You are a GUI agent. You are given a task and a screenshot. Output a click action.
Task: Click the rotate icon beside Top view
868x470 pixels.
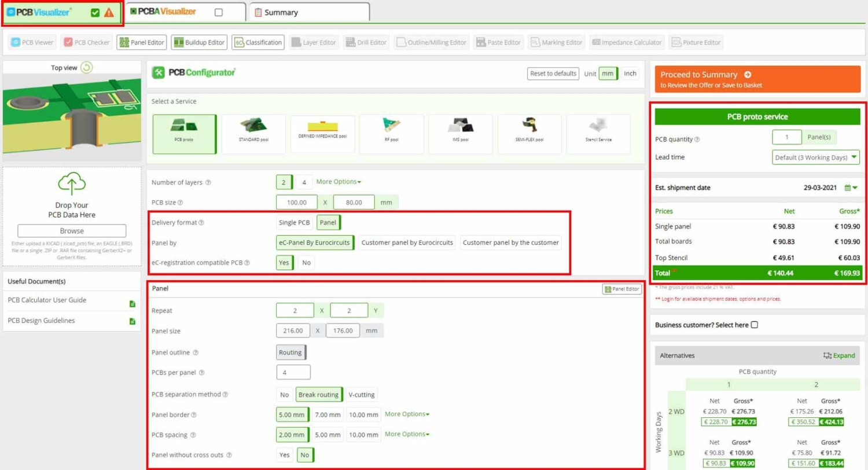click(x=86, y=68)
